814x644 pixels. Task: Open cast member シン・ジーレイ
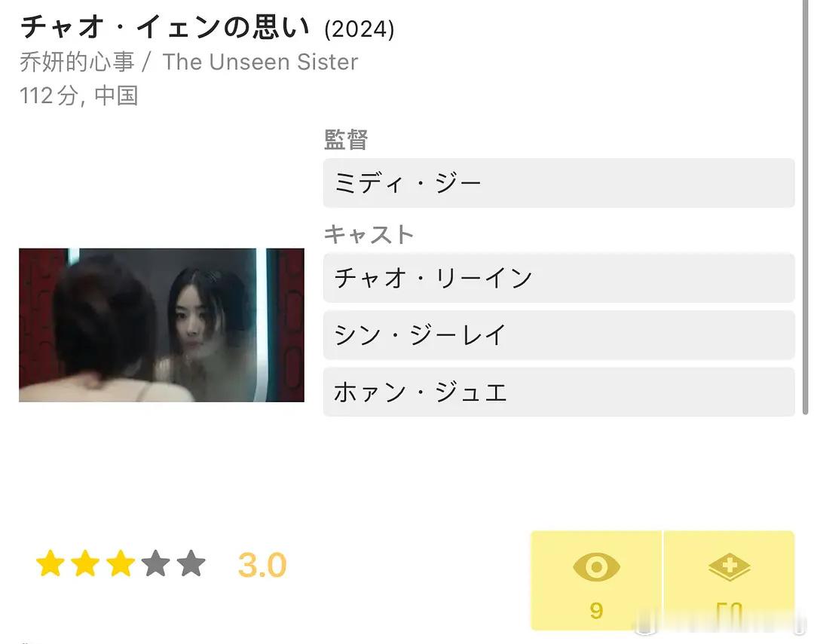coord(558,334)
